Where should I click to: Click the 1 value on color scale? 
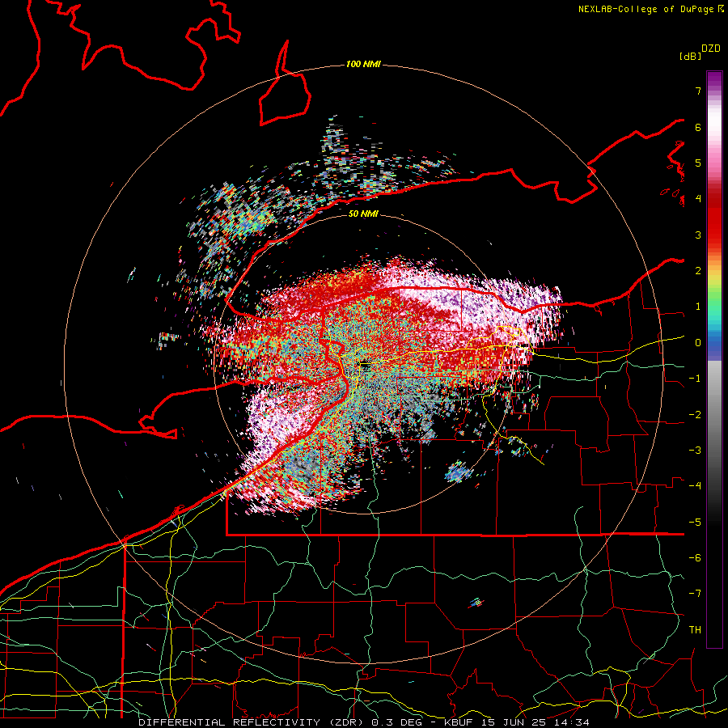point(698,307)
